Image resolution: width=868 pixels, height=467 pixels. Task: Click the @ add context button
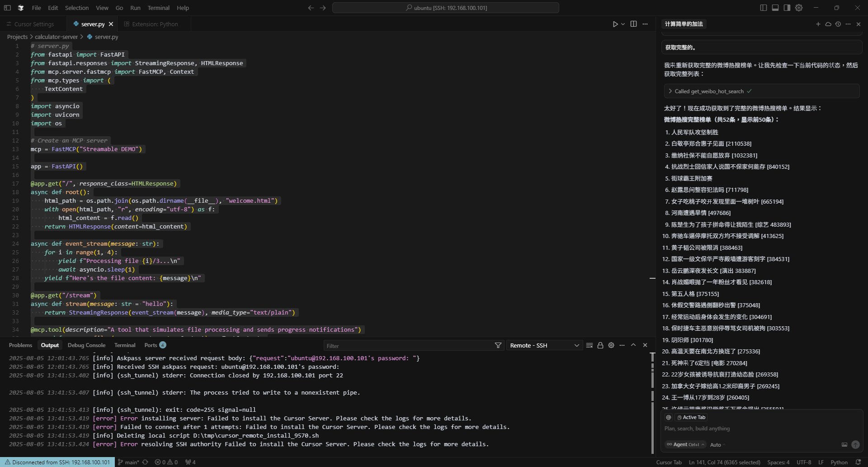pyautogui.click(x=669, y=417)
